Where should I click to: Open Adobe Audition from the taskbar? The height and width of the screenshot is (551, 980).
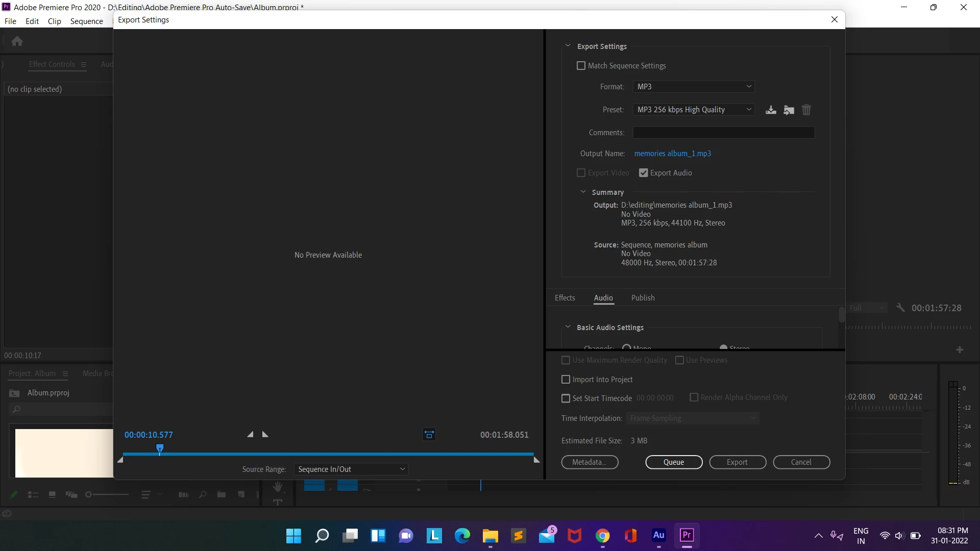(658, 535)
